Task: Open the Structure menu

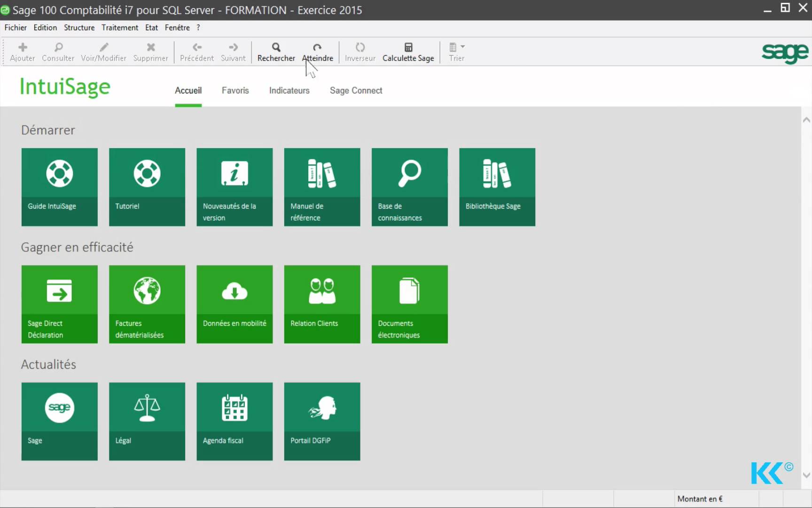Action: (x=79, y=28)
